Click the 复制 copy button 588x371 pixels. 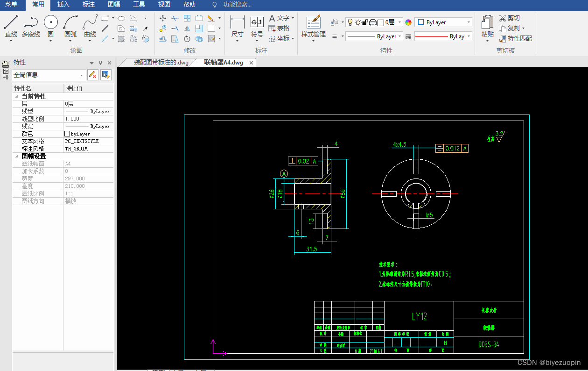[x=509, y=28]
